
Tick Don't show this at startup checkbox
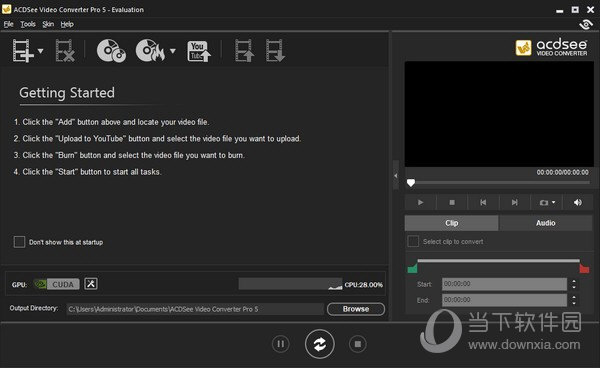pos(19,242)
